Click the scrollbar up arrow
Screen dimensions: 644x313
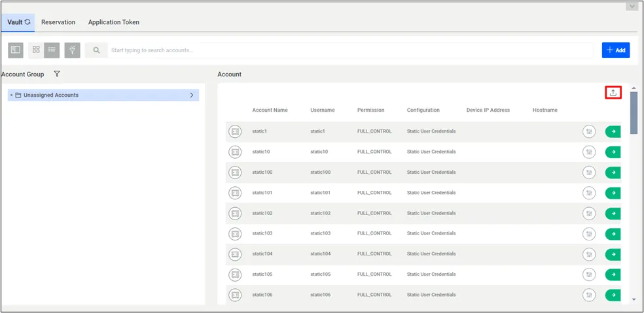[x=634, y=88]
